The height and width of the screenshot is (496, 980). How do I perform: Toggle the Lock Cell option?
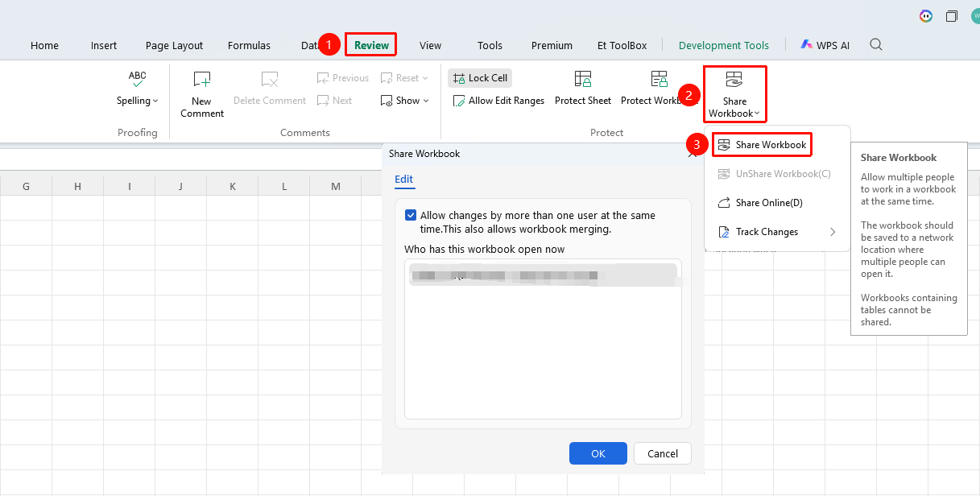tap(480, 78)
